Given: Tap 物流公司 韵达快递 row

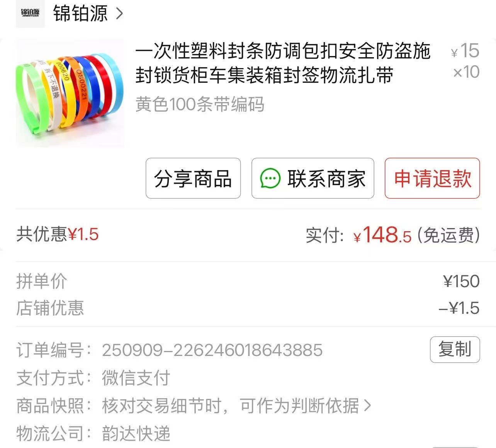Looking at the screenshot, I should [x=93, y=434].
